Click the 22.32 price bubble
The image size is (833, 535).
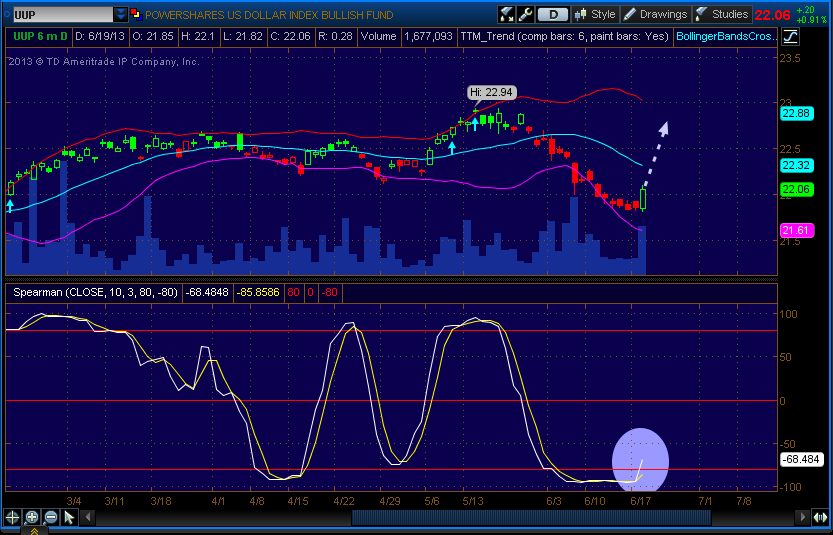(x=796, y=166)
